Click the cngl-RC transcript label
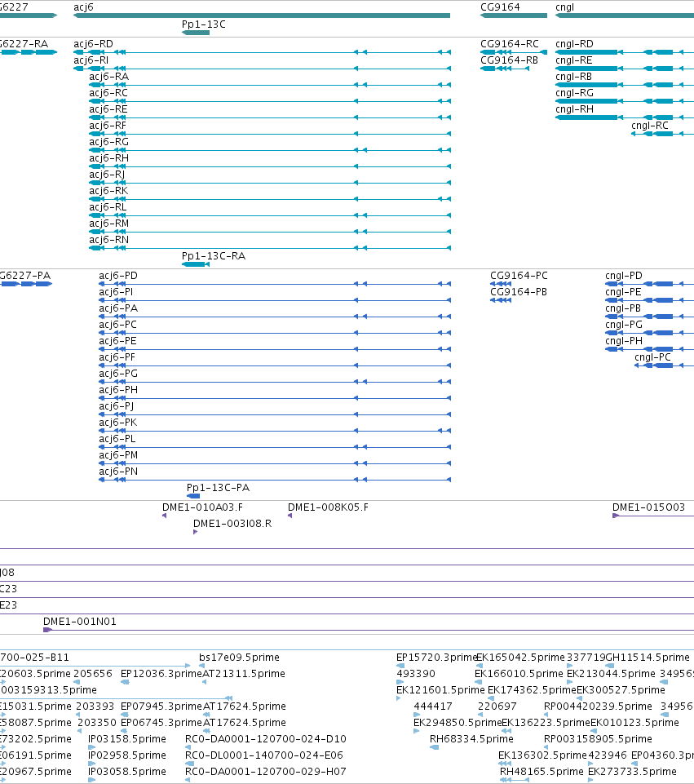 649,126
